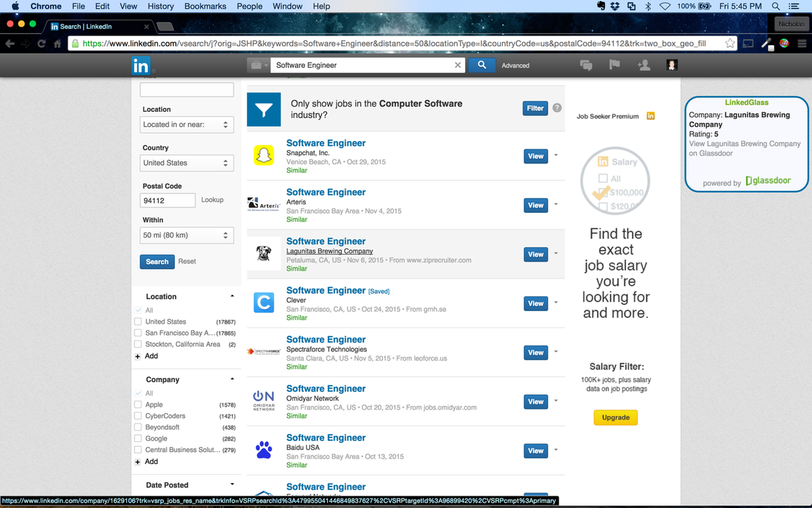Click the Snapchat company logo
The image size is (812, 508).
[263, 156]
